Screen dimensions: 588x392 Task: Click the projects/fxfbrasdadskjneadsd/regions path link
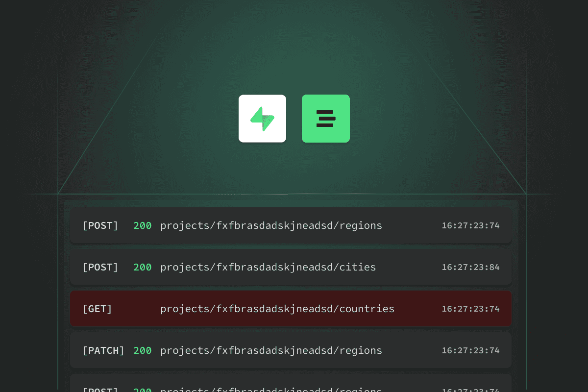(271, 225)
